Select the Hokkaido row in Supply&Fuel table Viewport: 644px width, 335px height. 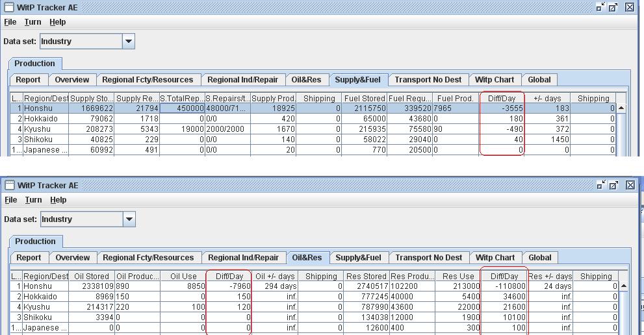313,119
